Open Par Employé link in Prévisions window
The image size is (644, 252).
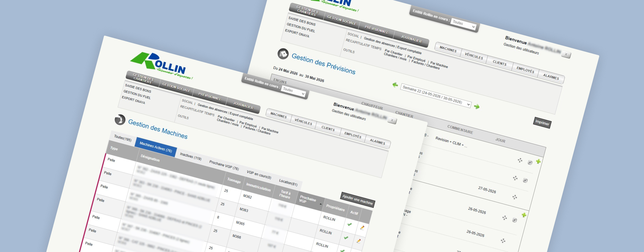point(416,59)
